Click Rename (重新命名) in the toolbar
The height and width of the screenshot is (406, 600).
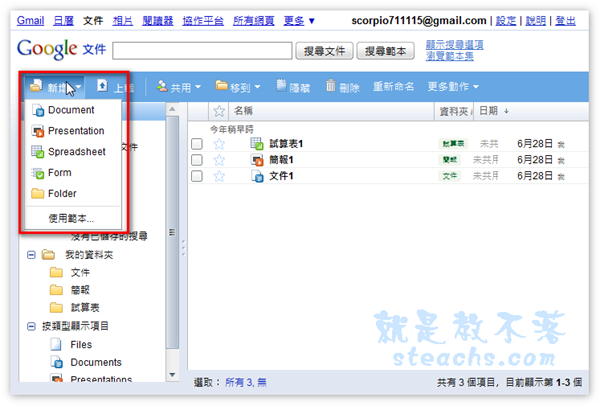[393, 87]
